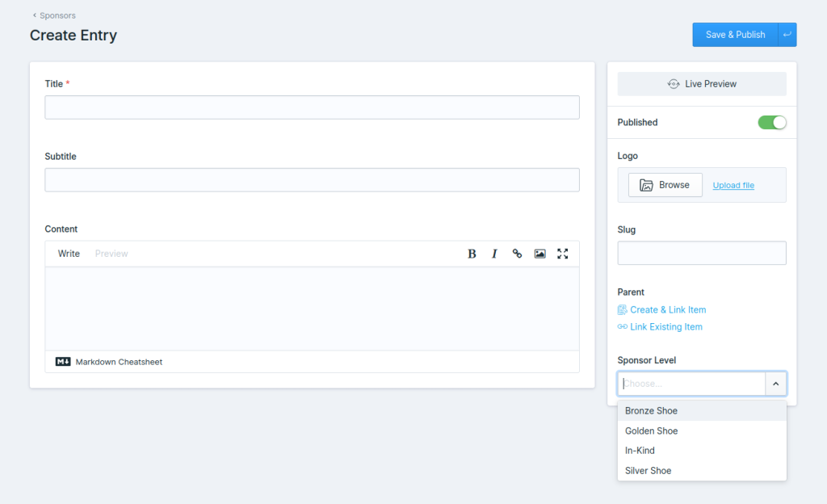This screenshot has width=827, height=504.
Task: Collapse the Sponsor Level dropdown chevron
Action: point(775,384)
